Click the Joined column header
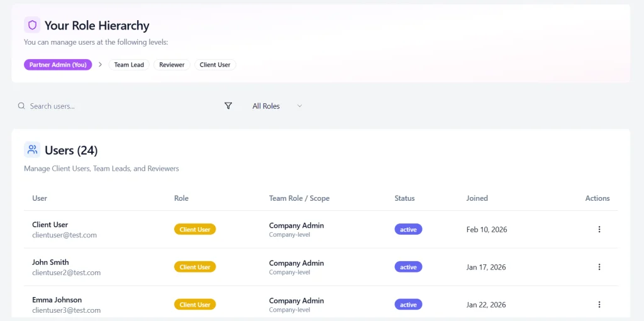The height and width of the screenshot is (321, 644). pyautogui.click(x=477, y=198)
